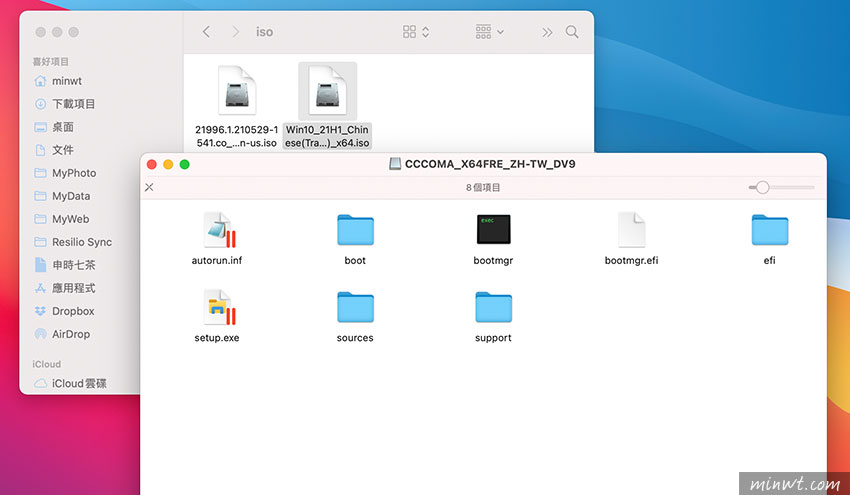
Task: Click the disk icon beside the window title
Action: coord(396,164)
